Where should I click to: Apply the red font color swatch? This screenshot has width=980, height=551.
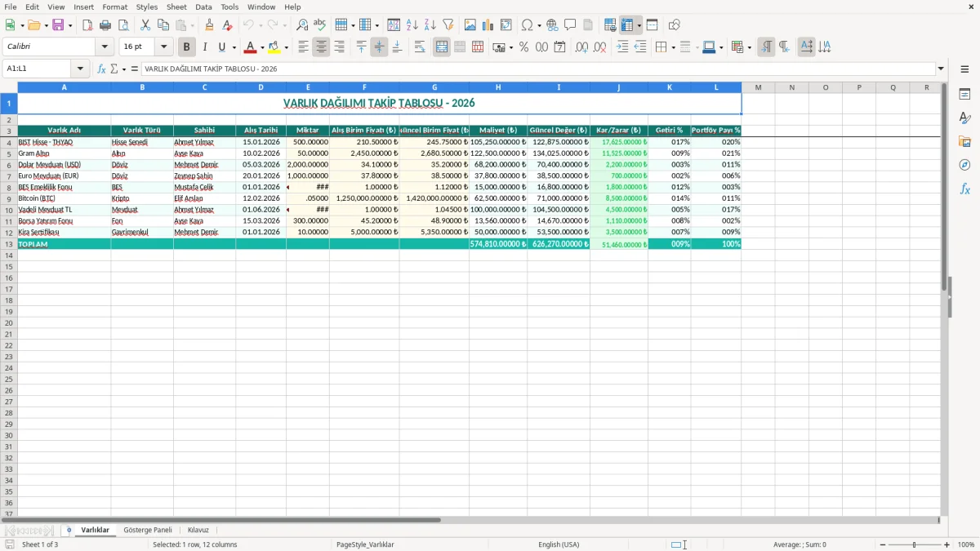(x=251, y=47)
